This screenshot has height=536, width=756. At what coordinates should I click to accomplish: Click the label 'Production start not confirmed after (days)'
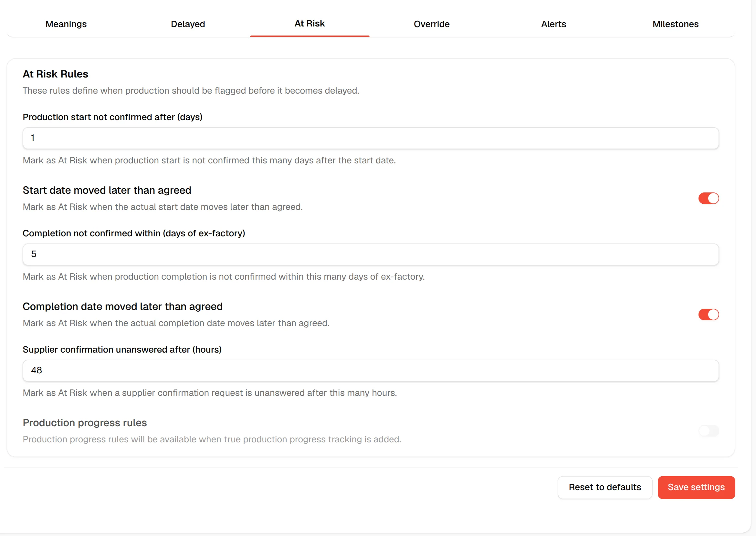click(x=113, y=117)
